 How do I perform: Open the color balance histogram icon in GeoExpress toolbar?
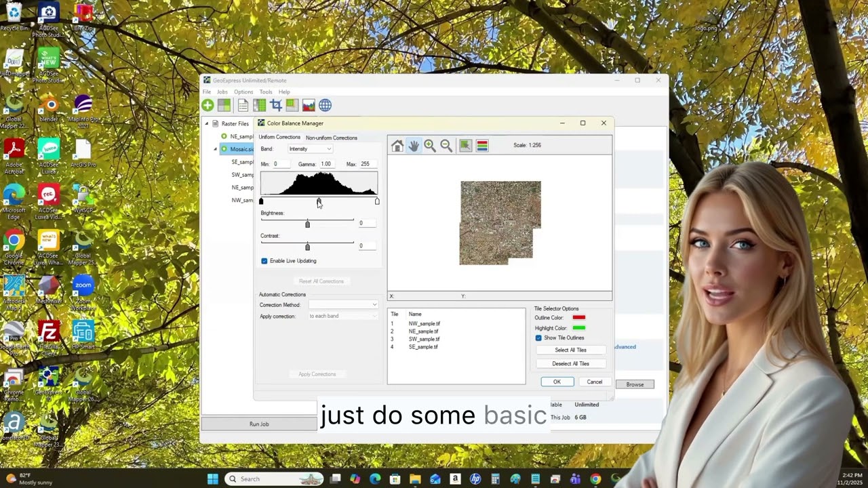309,105
